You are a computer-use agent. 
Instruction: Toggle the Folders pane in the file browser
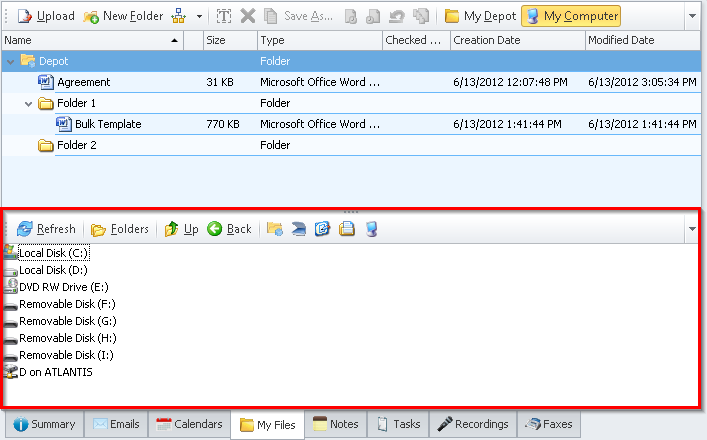coord(119,229)
